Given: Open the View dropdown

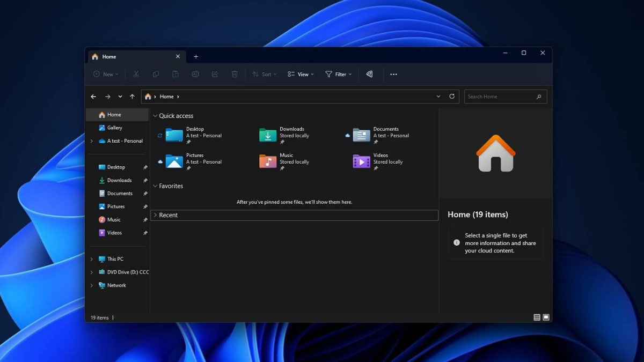Looking at the screenshot, I should (x=301, y=75).
